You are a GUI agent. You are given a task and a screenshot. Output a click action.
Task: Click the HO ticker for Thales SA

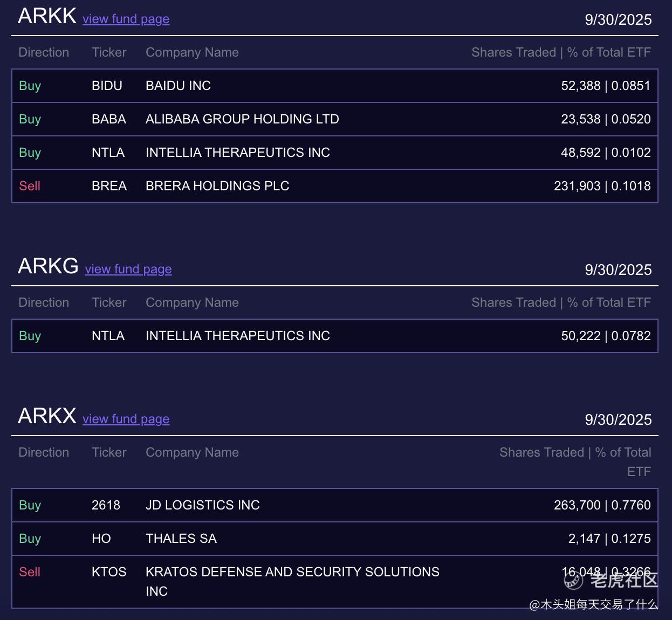click(101, 539)
